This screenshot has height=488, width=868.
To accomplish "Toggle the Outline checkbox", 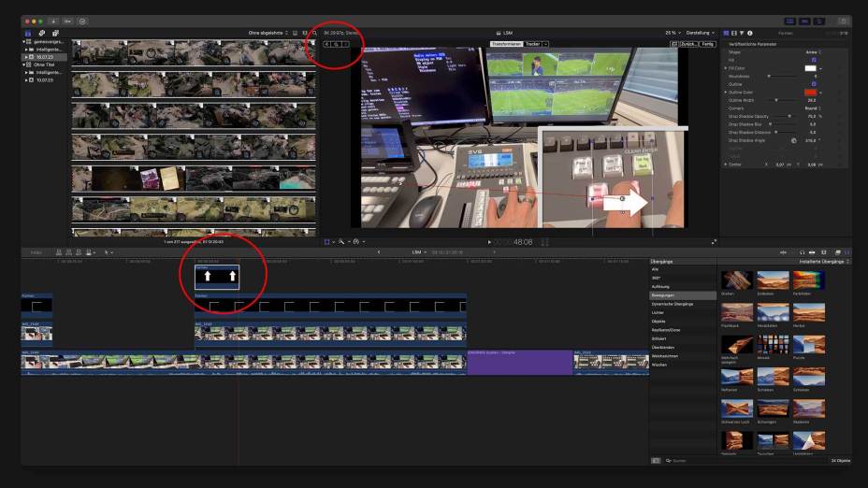I will 814,84.
